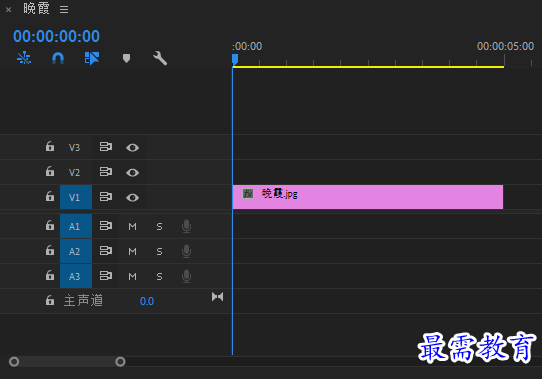Toggle A1 track targeting
Image resolution: width=542 pixels, height=379 pixels.
76,226
